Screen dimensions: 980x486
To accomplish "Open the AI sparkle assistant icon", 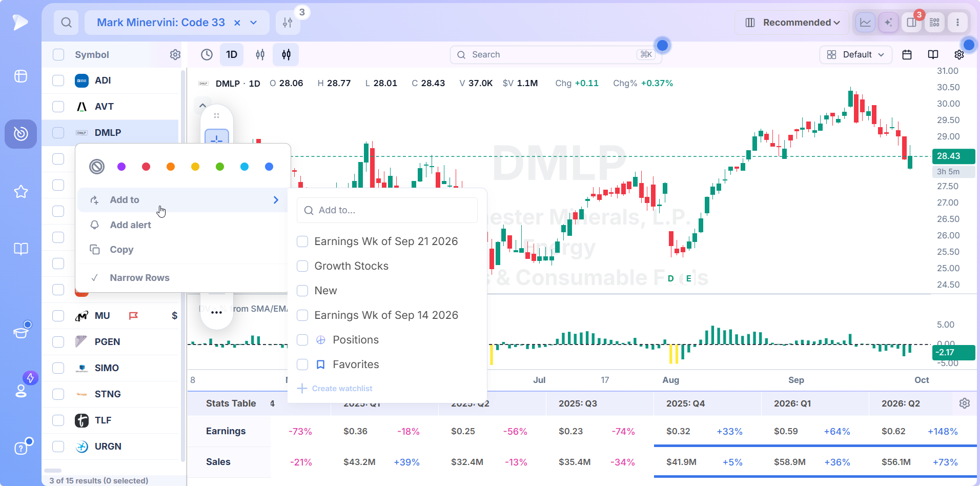I will point(888,23).
